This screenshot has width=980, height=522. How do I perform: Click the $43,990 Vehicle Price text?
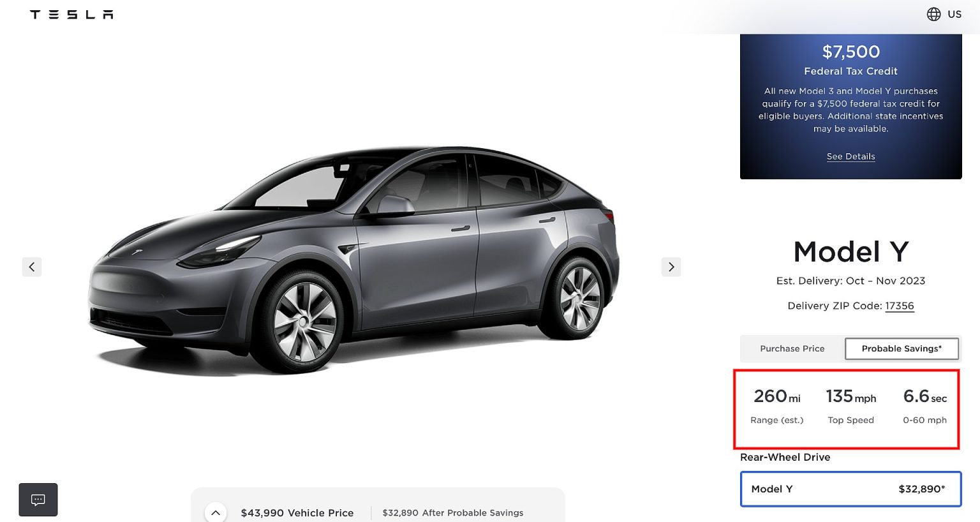[297, 513]
